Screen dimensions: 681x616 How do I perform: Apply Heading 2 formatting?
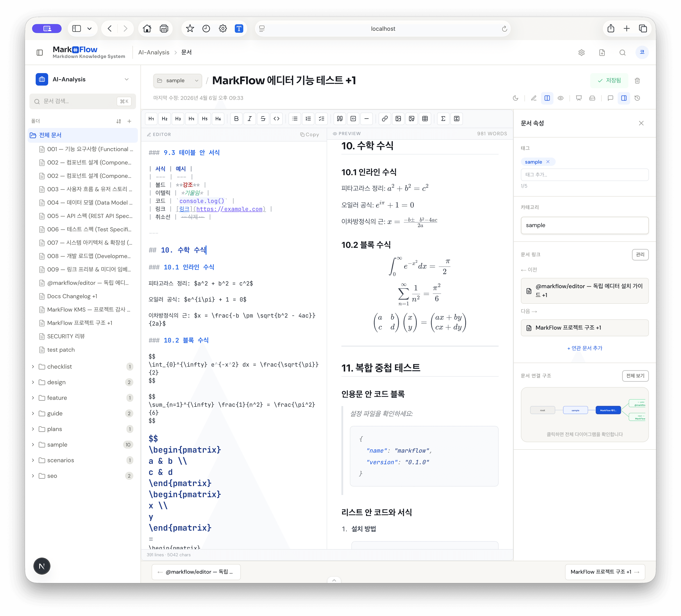(x=165, y=119)
